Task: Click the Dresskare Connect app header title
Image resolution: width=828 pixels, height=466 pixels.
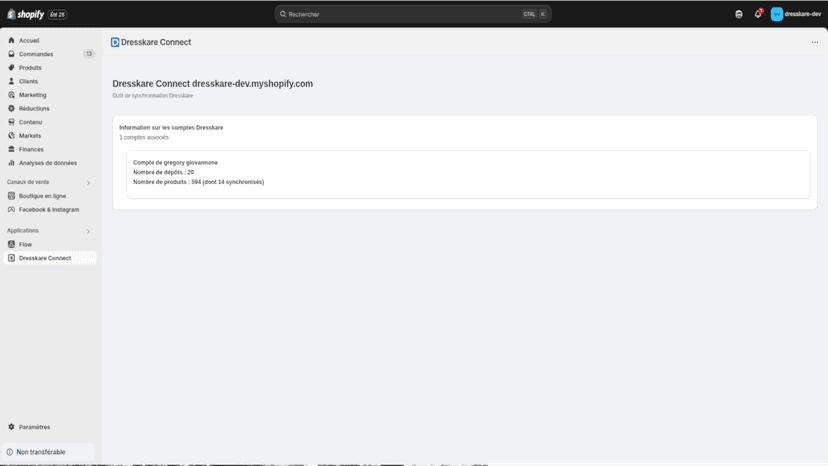Action: point(156,42)
